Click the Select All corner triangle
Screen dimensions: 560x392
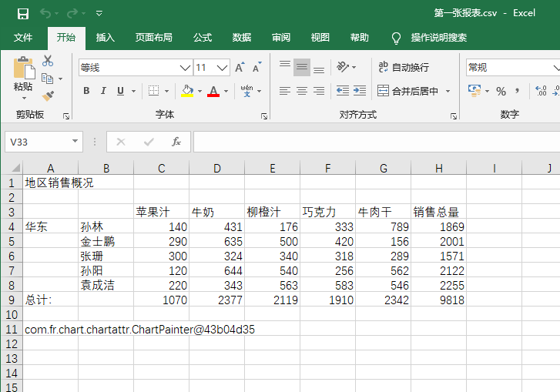point(15,168)
